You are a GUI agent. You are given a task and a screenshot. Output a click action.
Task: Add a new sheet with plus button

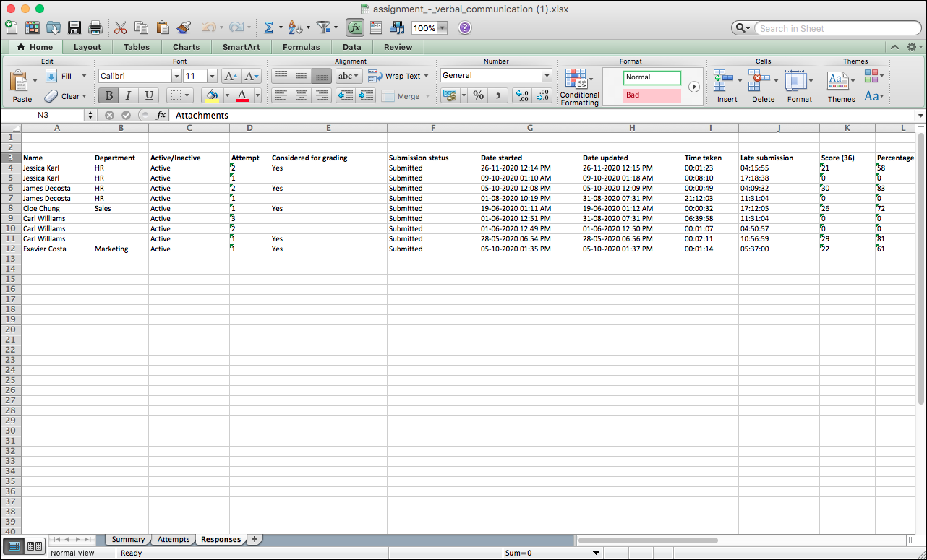[255, 539]
